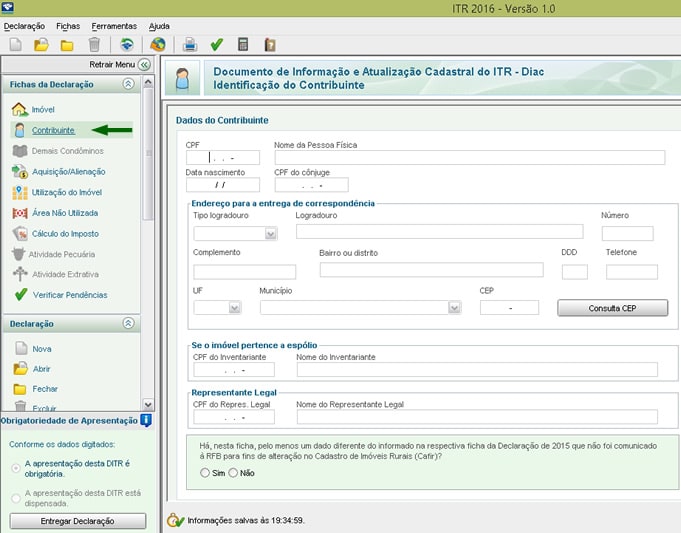Select the Não radio button
Image resolution: width=681 pixels, height=533 pixels.
[233, 473]
